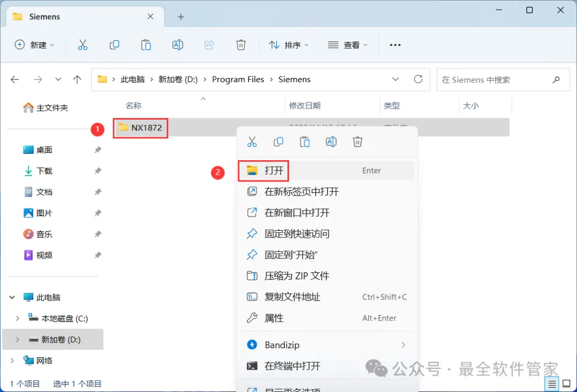Image resolution: width=577 pixels, height=392 pixels.
Task: Sort by the 类型 column header
Action: click(x=392, y=106)
